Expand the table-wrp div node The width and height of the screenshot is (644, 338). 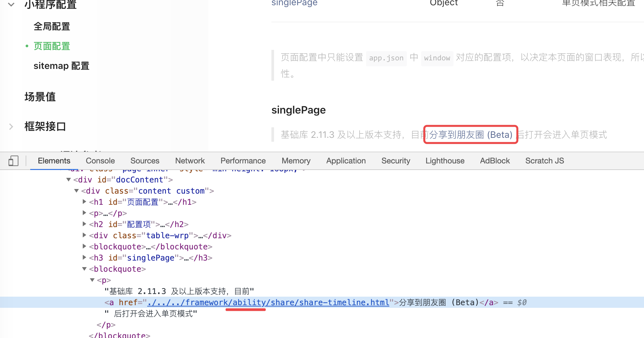84,235
